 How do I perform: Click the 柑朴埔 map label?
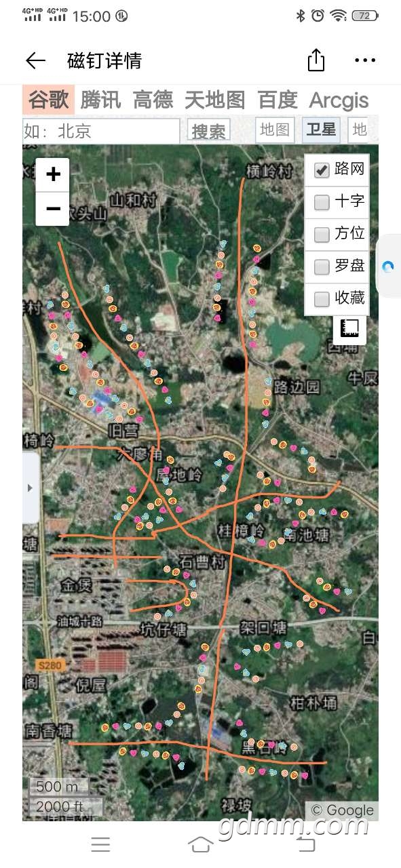pos(313,703)
